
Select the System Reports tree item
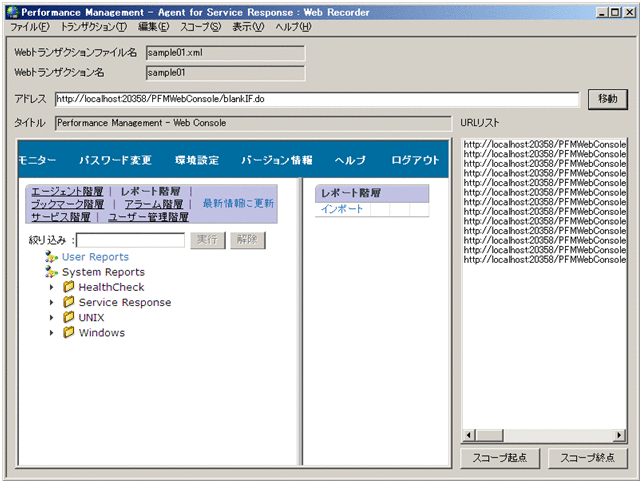point(104,272)
